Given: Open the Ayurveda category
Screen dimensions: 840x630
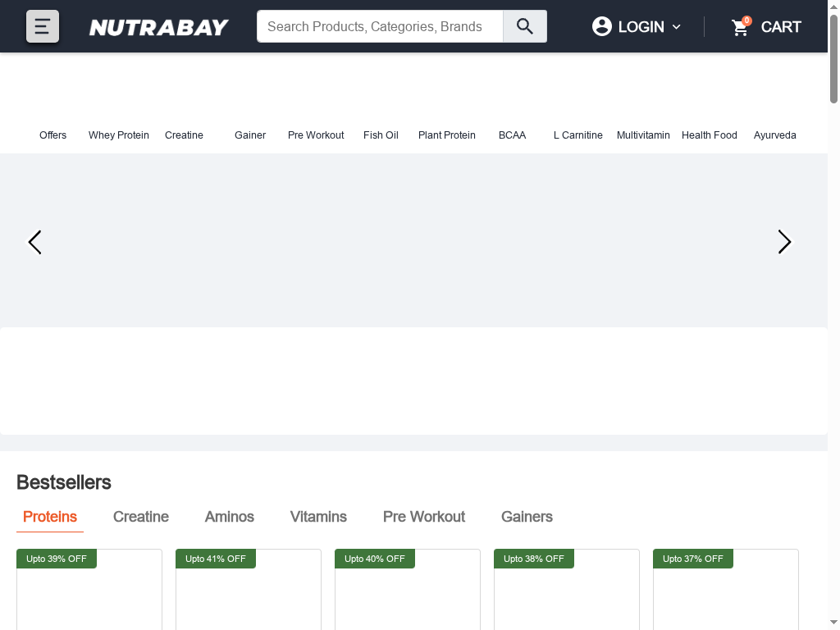Looking at the screenshot, I should 774,135.
